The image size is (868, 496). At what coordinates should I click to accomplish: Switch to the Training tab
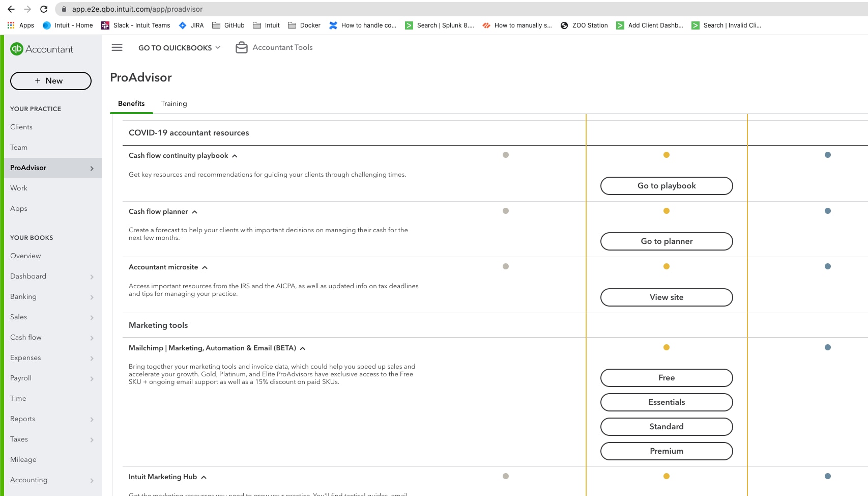(174, 103)
